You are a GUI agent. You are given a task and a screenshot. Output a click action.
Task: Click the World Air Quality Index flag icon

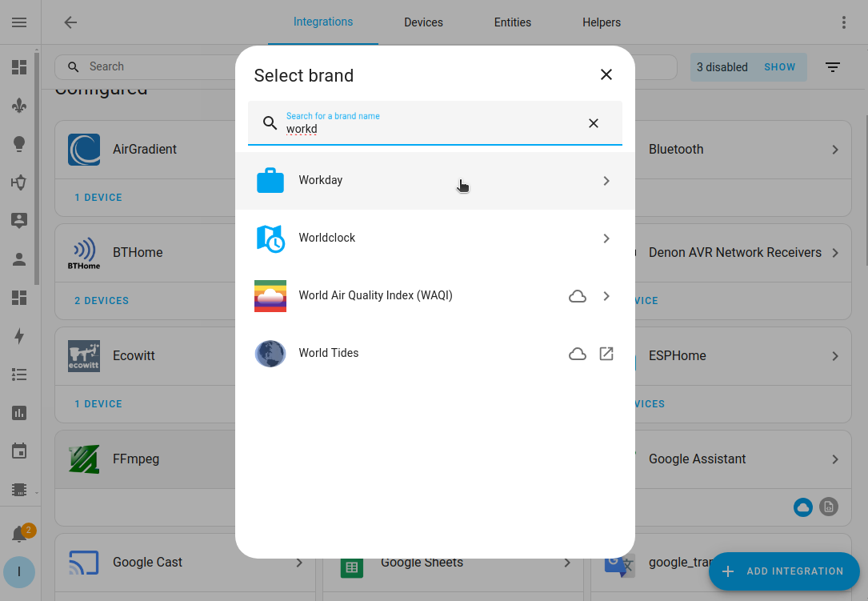pyautogui.click(x=270, y=295)
